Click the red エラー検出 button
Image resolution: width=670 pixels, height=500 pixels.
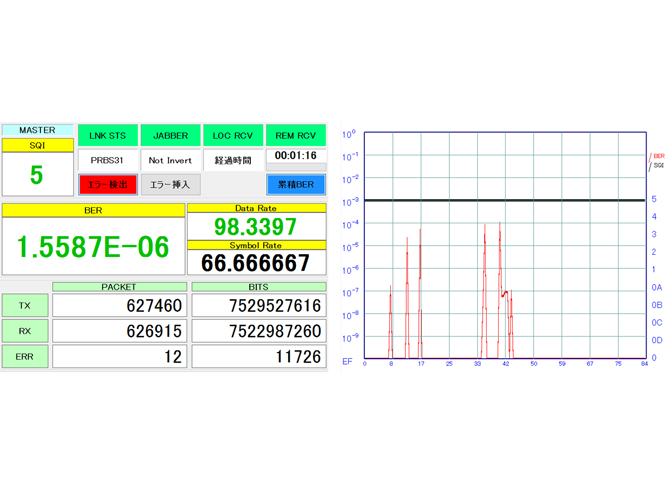point(107,184)
